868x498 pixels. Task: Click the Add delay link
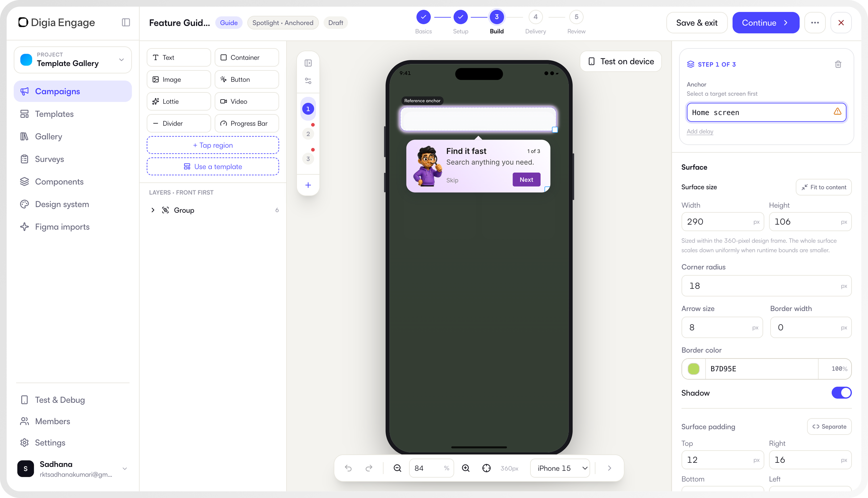pyautogui.click(x=700, y=131)
